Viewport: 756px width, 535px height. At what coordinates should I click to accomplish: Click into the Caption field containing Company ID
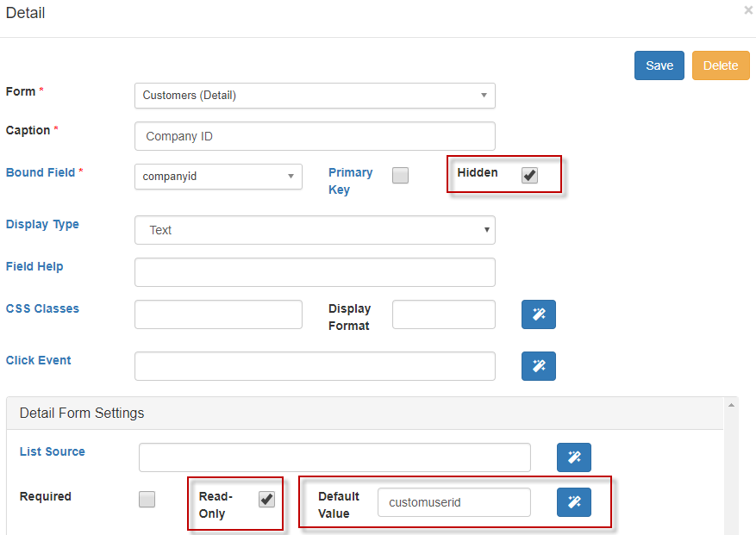coord(315,136)
